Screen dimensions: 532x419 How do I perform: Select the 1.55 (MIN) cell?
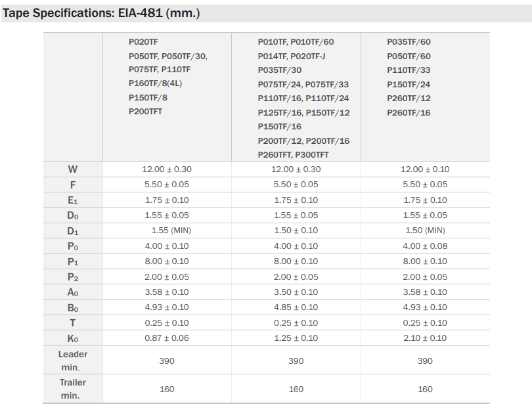click(167, 231)
